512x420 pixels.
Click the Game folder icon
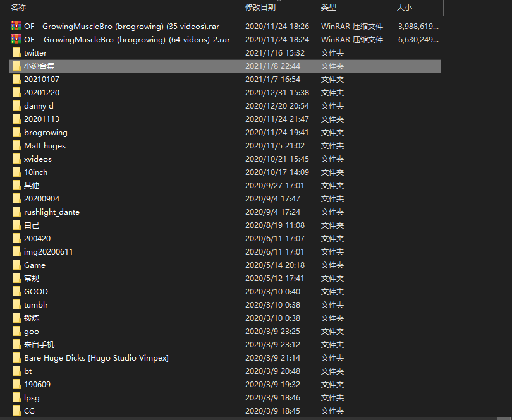pos(16,265)
